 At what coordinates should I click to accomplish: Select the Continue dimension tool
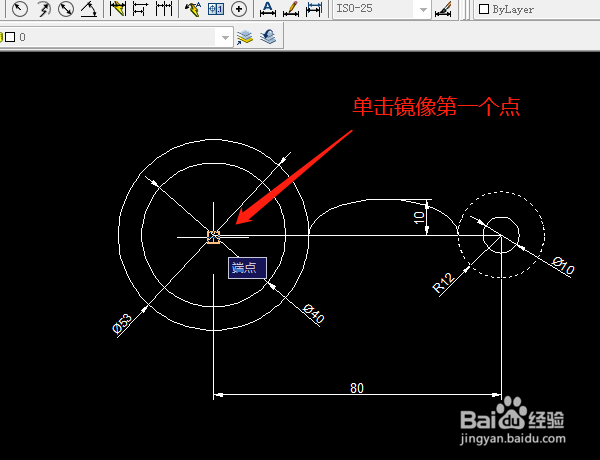tap(164, 9)
